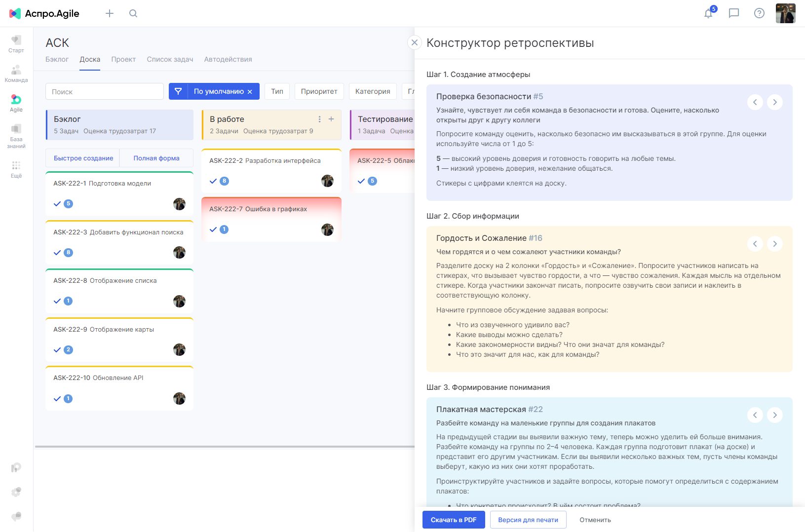Switch to the Полная форма tab

(156, 158)
